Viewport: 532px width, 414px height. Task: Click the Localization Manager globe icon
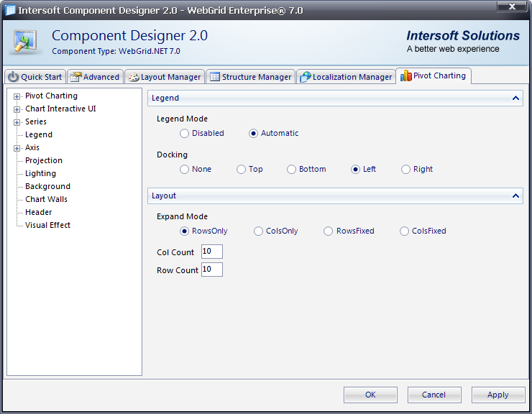pos(305,77)
